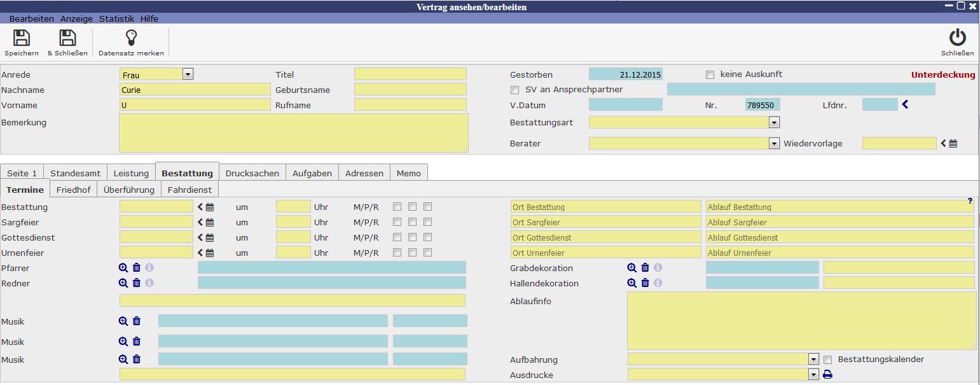Open the calendar picker for Bestattung date
Viewport: 980px width, 385px height.
pos(210,207)
